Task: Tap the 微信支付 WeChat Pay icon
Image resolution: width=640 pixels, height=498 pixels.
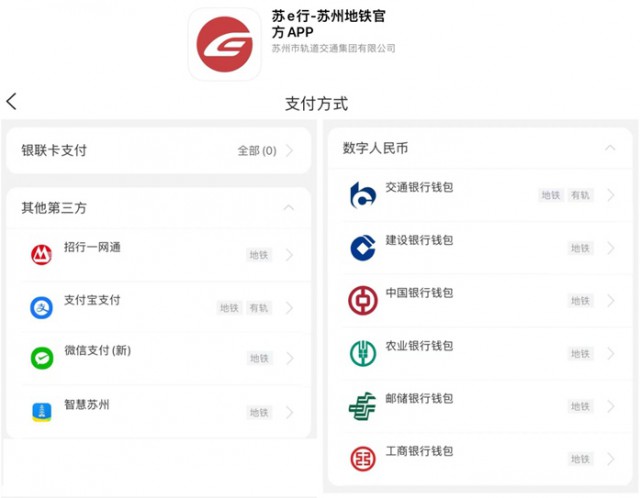Action: point(41,358)
